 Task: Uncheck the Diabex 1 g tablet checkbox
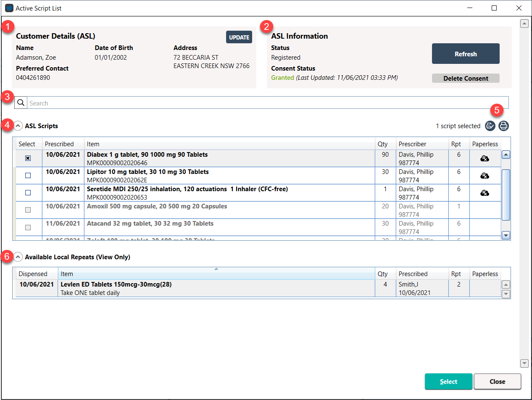[28, 158]
